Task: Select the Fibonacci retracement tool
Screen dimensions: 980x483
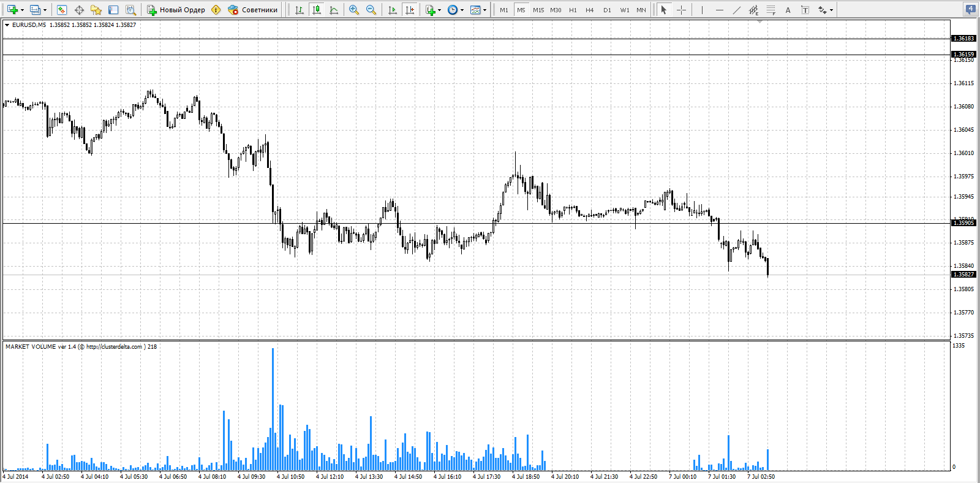Action: coord(771,10)
